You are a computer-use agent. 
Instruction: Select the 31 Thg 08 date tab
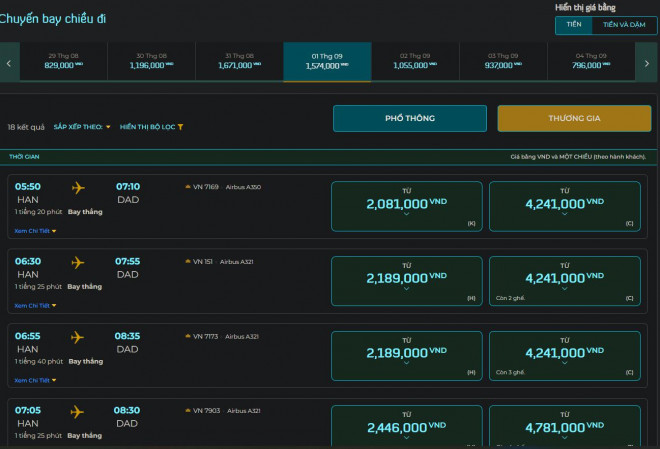(238, 61)
